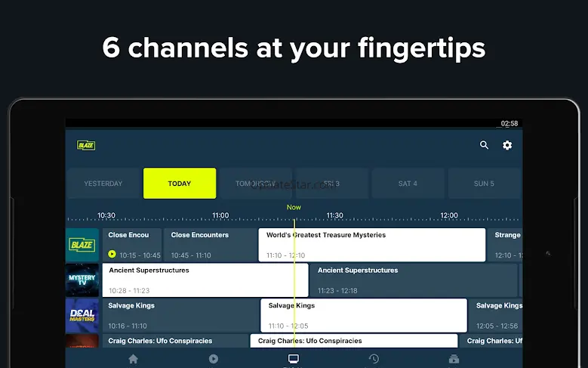Open the highlighted Craig Charles: Ufo Conspiracies
This screenshot has height=368, width=588.
353,341
